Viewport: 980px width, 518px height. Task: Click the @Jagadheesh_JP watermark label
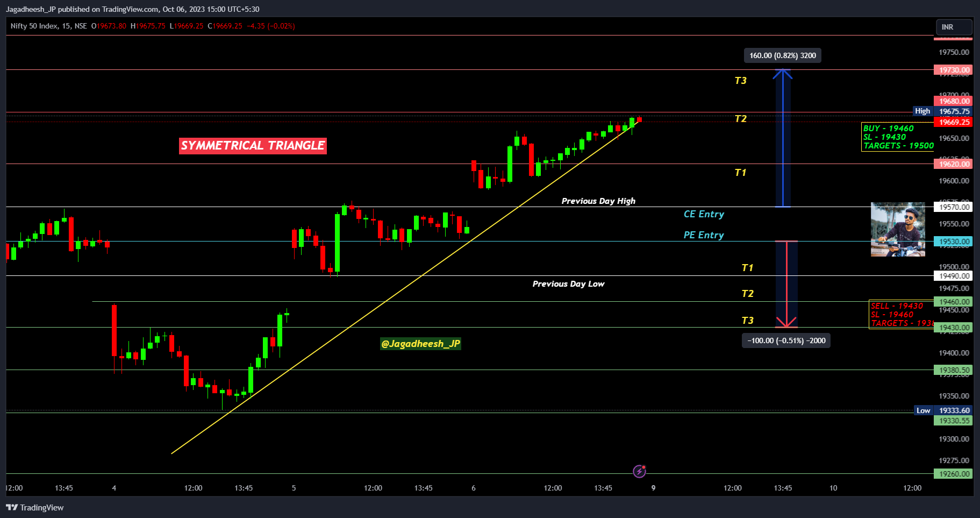pos(420,344)
